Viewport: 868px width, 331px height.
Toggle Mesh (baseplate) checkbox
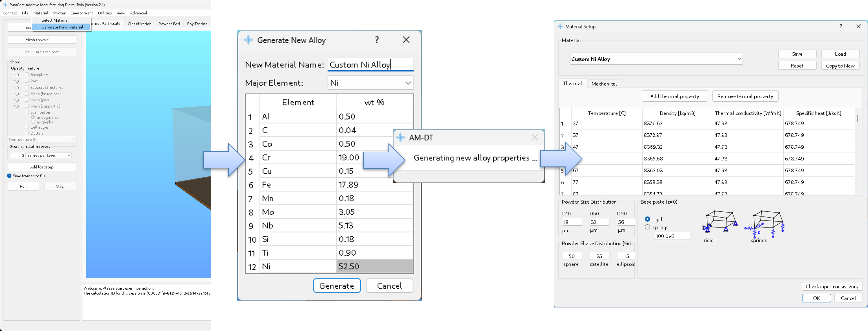(x=27, y=94)
